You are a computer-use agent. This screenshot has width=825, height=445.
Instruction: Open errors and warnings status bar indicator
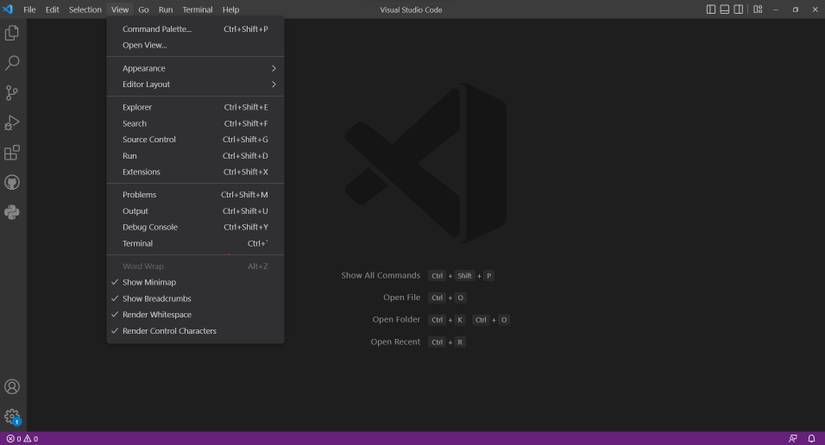click(x=22, y=439)
